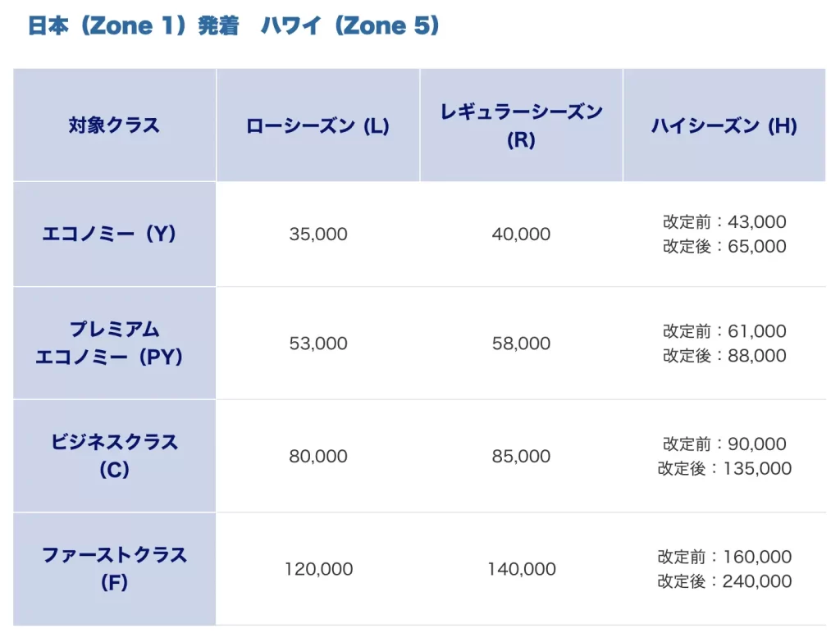Image resolution: width=840 pixels, height=642 pixels.
Task: Click Economy high season 改定後：65,000 value
Action: coord(724,247)
